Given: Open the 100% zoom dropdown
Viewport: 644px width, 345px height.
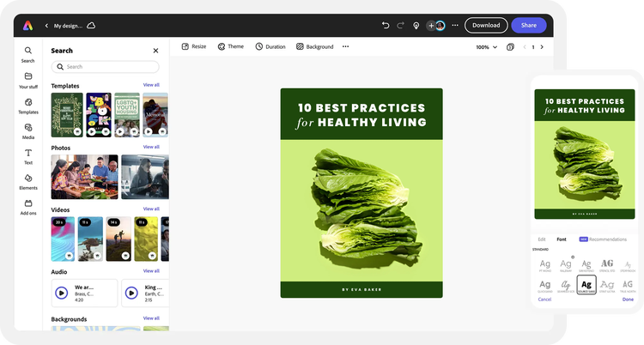Looking at the screenshot, I should coord(486,47).
